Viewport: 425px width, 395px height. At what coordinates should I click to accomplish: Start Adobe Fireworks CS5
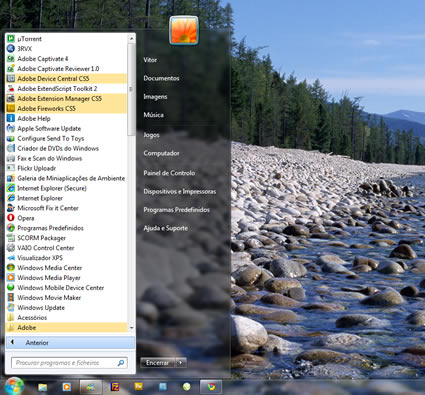pyautogui.click(x=66, y=108)
